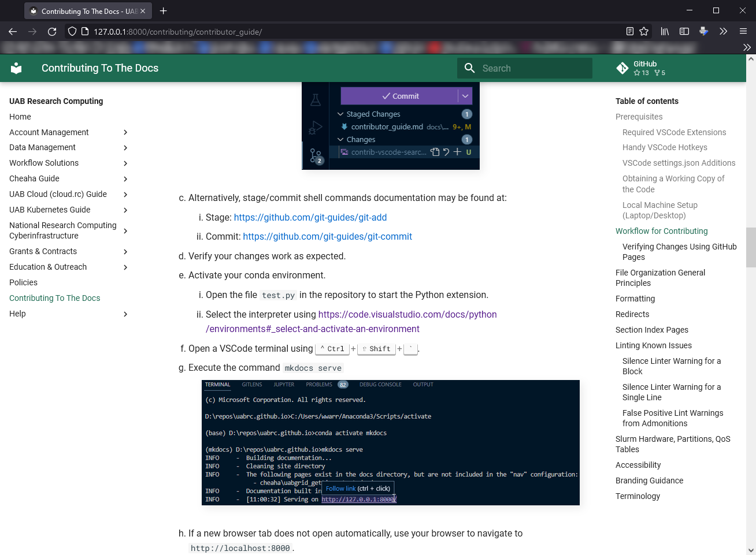Jump to Formatting in table of contents
This screenshot has width=756, height=555.
635,299
